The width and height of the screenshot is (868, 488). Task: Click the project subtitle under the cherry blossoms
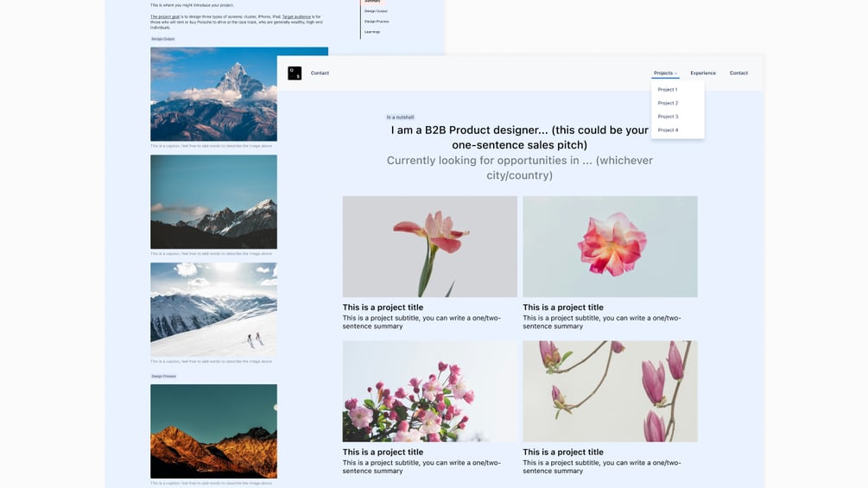(x=421, y=467)
